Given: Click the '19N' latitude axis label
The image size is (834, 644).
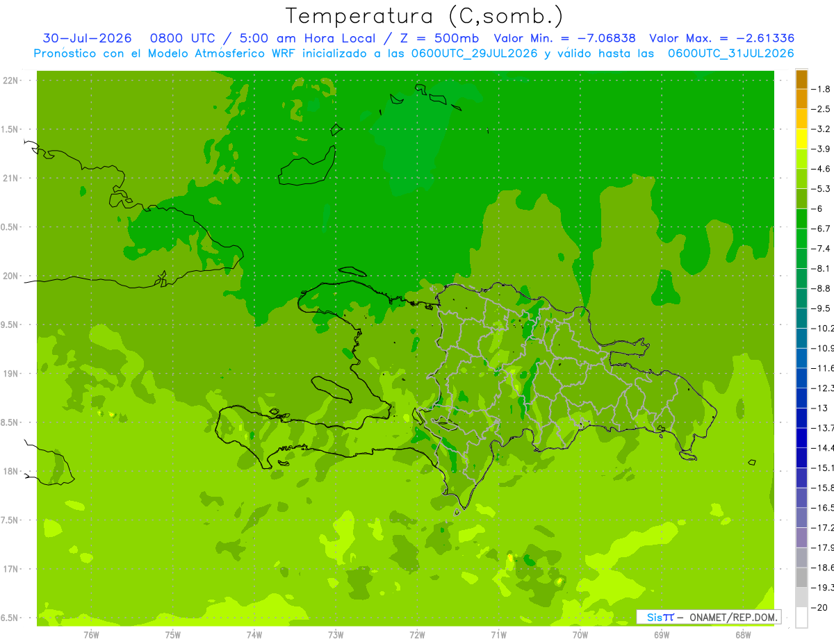Looking at the screenshot, I should coord(10,374).
